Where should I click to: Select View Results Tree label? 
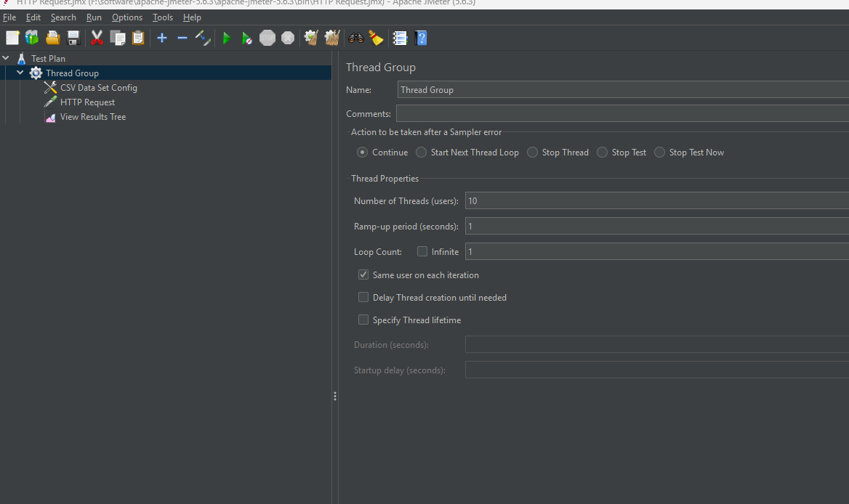click(x=93, y=117)
